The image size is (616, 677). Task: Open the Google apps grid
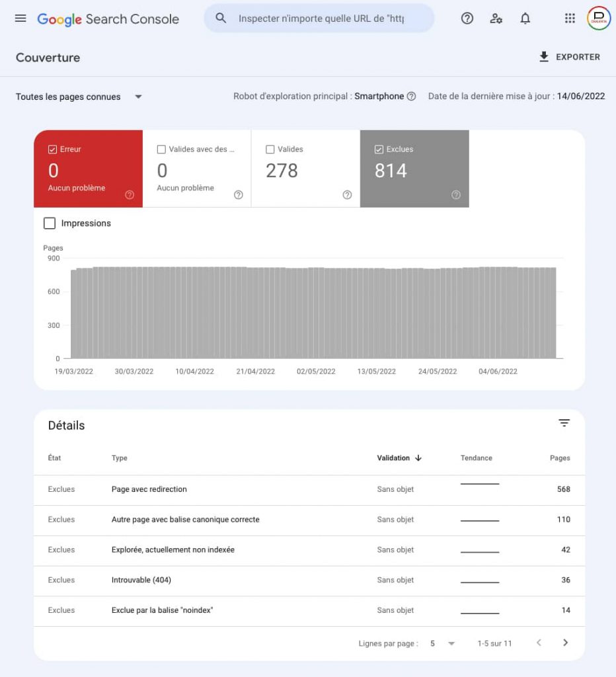(570, 19)
